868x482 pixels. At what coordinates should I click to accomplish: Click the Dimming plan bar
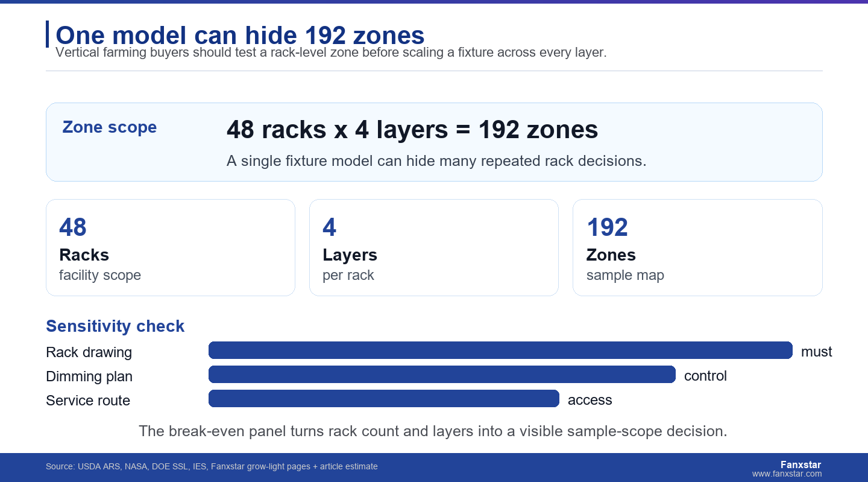click(442, 375)
